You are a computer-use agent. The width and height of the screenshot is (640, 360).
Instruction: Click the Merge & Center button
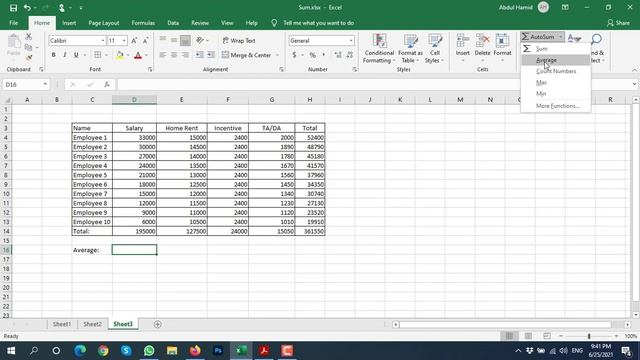(x=247, y=55)
